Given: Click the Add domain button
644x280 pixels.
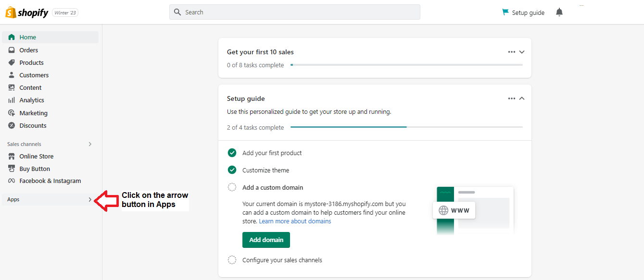Looking at the screenshot, I should (266, 240).
